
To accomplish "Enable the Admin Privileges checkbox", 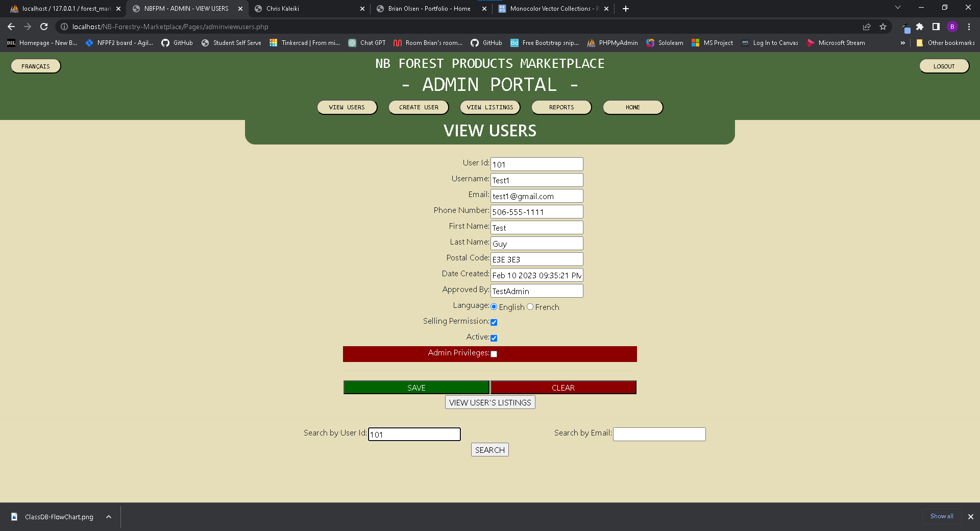I will pyautogui.click(x=494, y=354).
